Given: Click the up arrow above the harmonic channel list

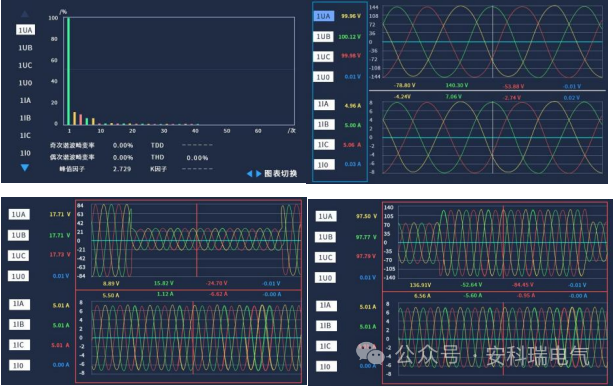Looking at the screenshot, I should tap(25, 14).
